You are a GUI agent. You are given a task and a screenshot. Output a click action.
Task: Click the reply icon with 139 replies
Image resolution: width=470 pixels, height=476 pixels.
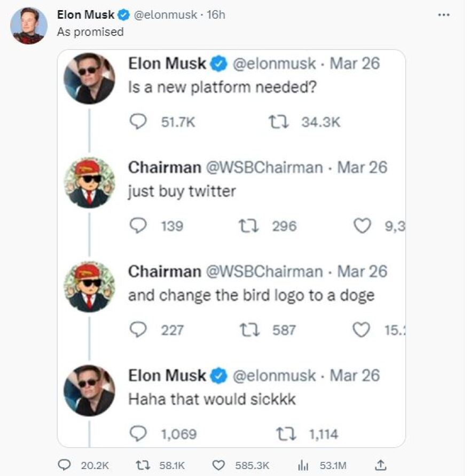tap(138, 226)
